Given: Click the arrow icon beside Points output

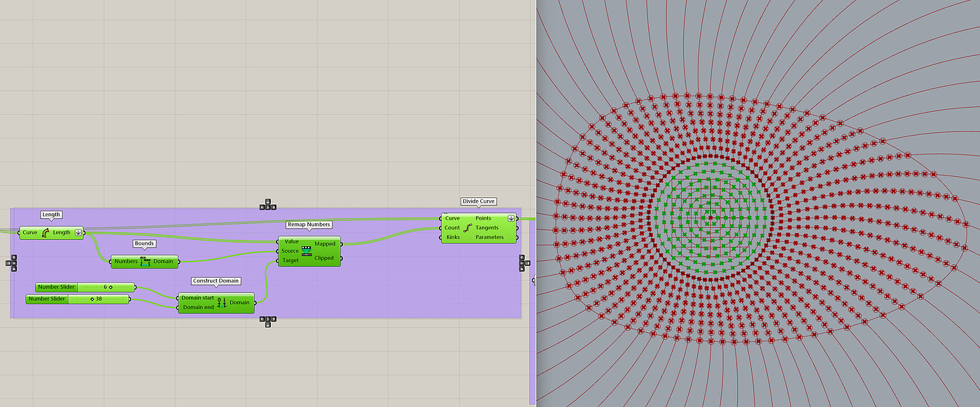Looking at the screenshot, I should coord(511,218).
